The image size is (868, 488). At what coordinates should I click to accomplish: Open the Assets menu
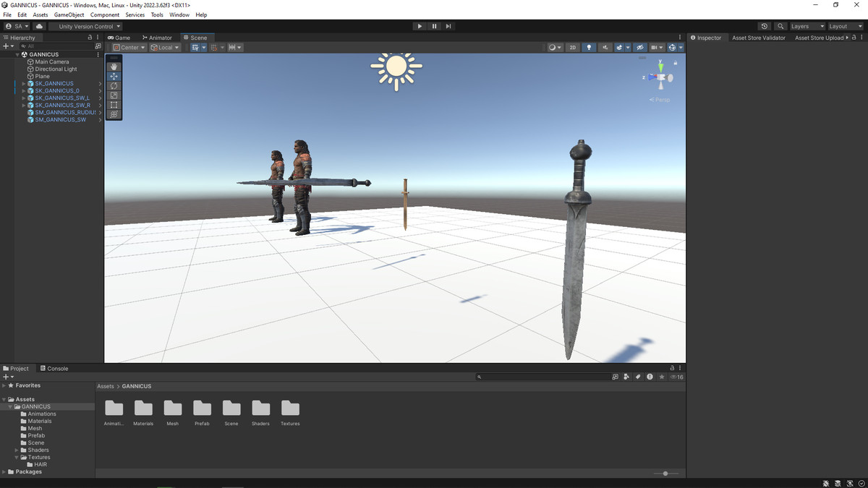41,14
